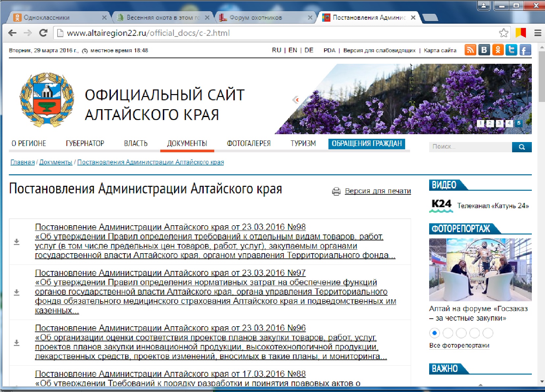Open ОБРАЩЕНИЯ ГРАЖДАН section

(x=367, y=144)
